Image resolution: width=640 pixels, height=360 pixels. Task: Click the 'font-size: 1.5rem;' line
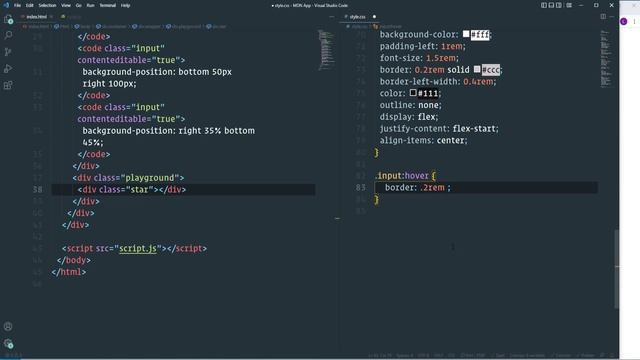(x=419, y=58)
